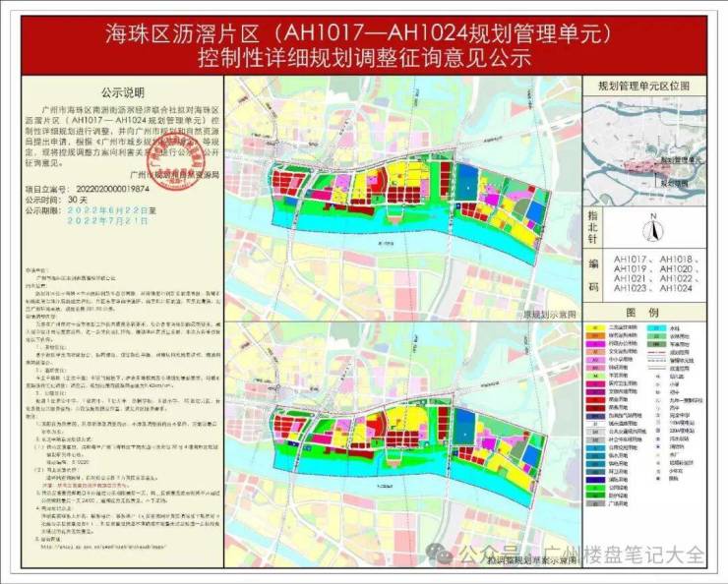Click the bright green legend swatch
This screenshot has height=584, width=728.
(x=595, y=488)
